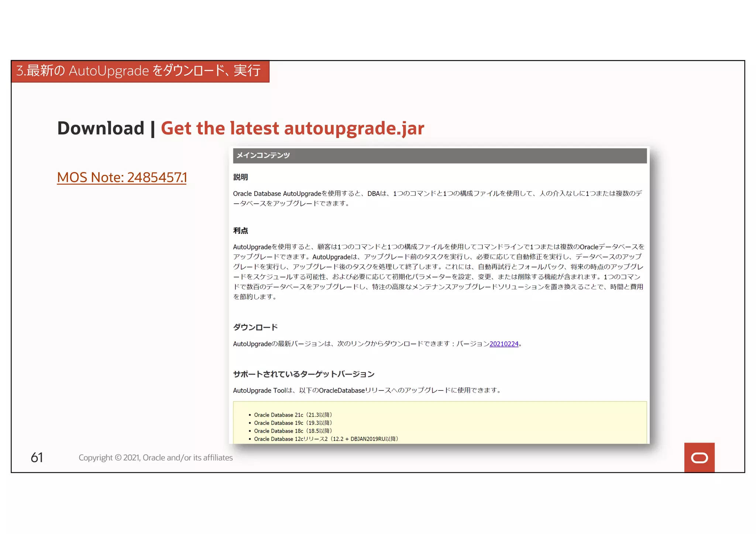The height and width of the screenshot is (534, 756).
Task: Click the 説明 section heading
Action: coord(240,177)
